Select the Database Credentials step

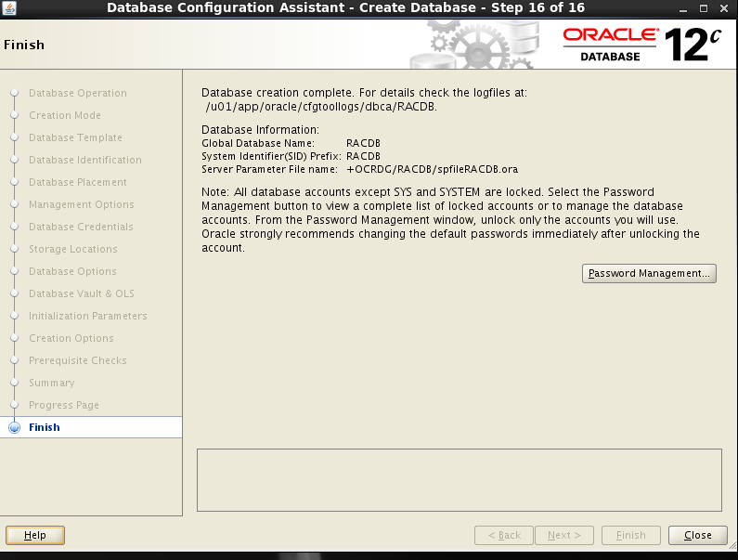(x=81, y=227)
